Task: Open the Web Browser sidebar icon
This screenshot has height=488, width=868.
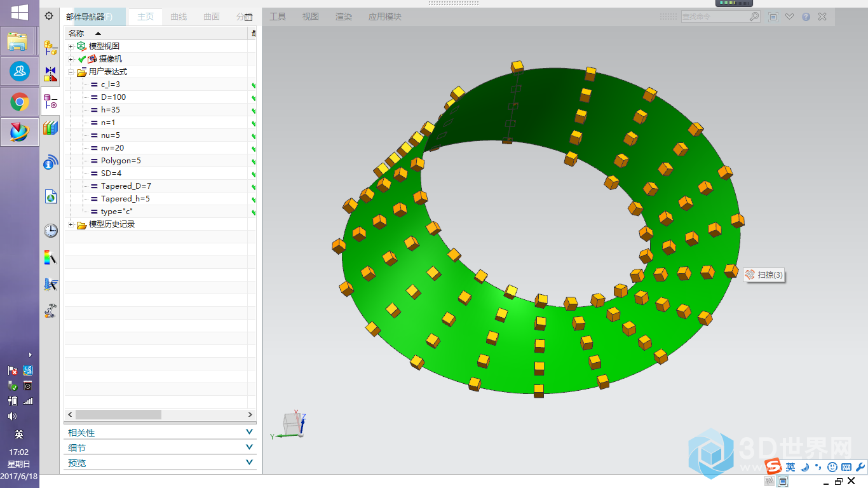Action: 50,196
